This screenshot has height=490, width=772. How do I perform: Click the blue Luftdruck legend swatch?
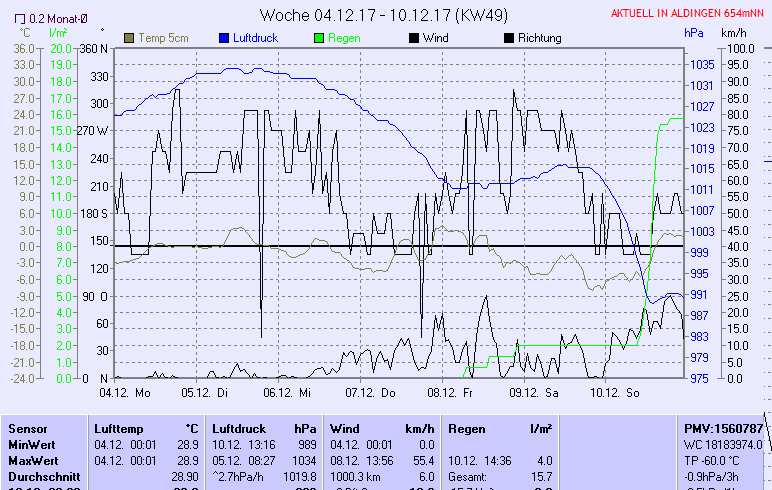pyautogui.click(x=224, y=38)
